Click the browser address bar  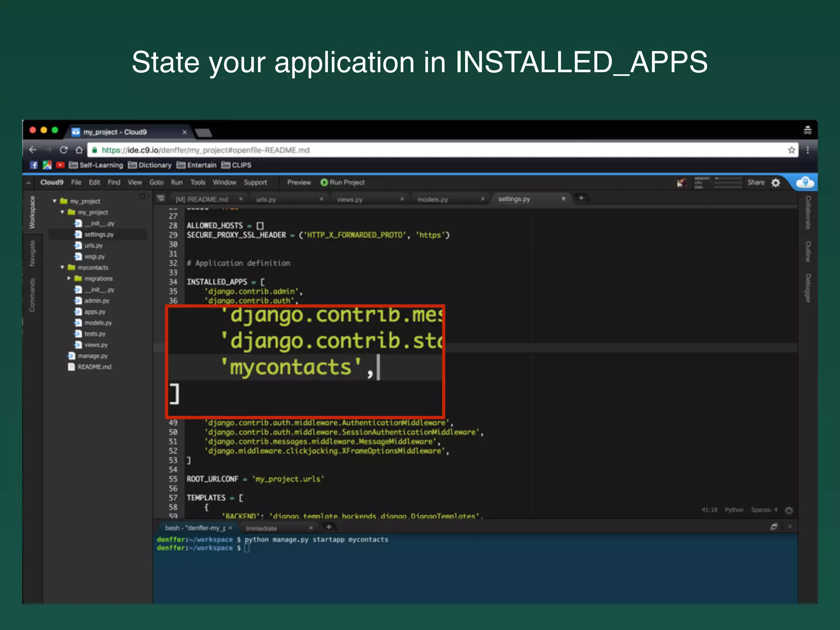point(410,150)
